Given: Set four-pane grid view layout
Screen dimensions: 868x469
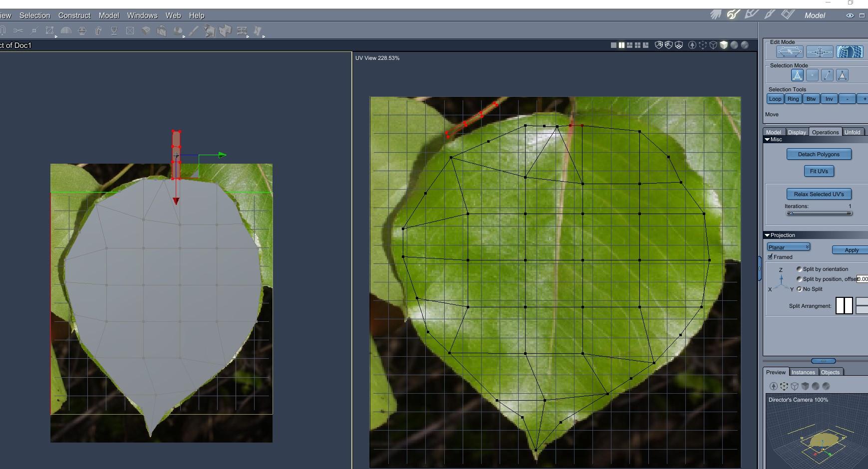Looking at the screenshot, I should (637, 45).
